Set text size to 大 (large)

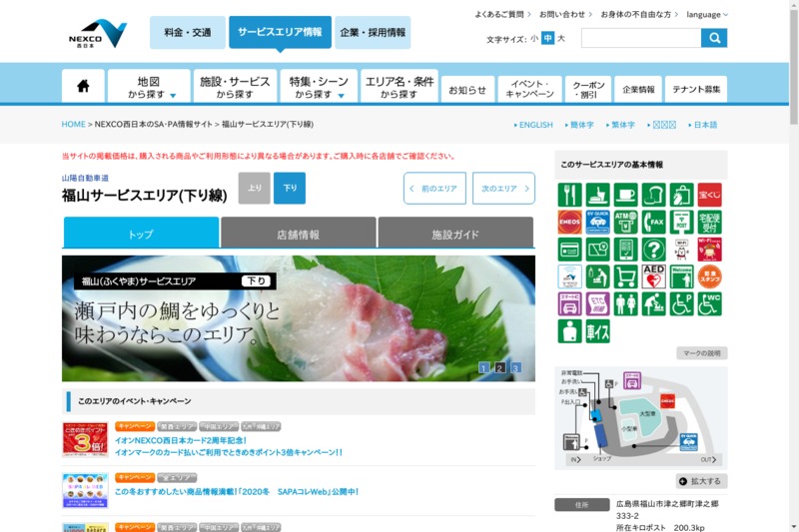[x=561, y=38]
